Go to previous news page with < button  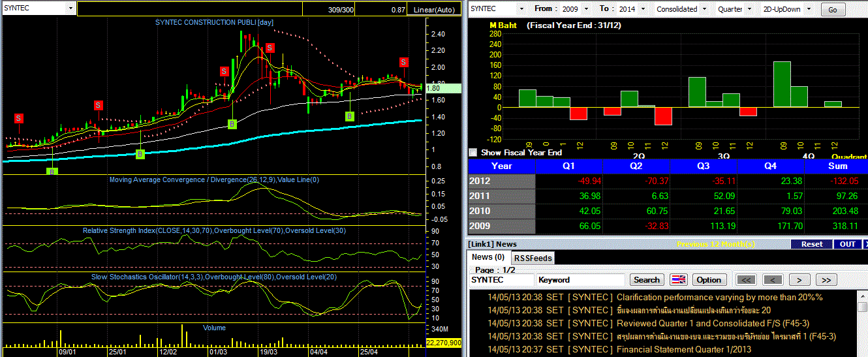773,279
